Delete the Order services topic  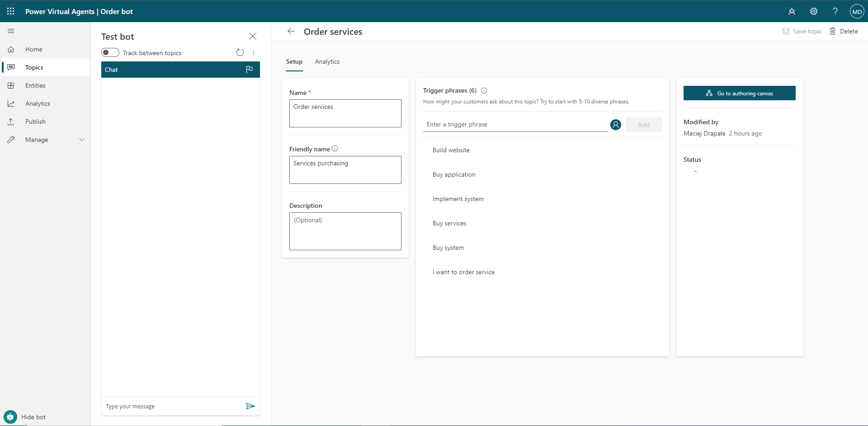click(x=844, y=31)
